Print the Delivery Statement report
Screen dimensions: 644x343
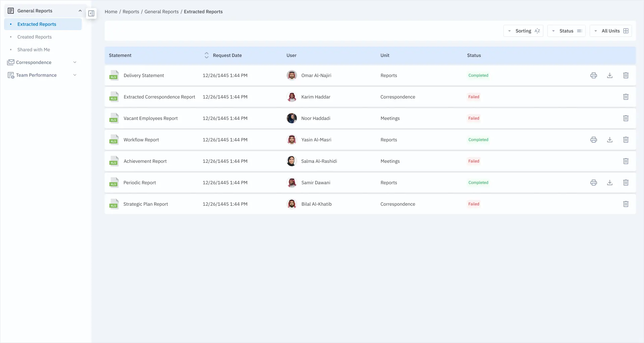[593, 75]
